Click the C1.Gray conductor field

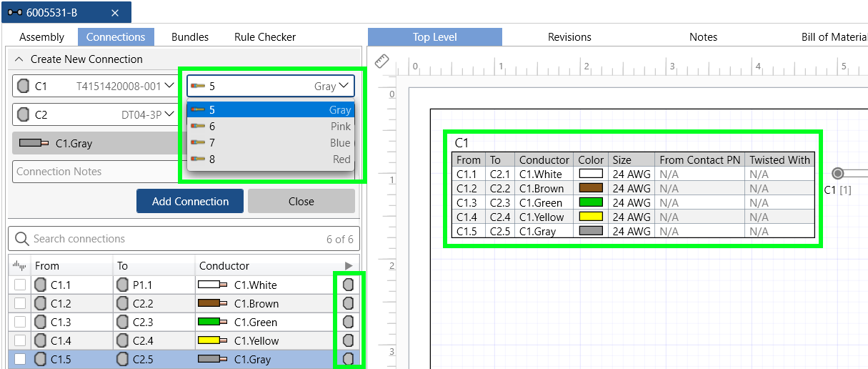pos(99,143)
